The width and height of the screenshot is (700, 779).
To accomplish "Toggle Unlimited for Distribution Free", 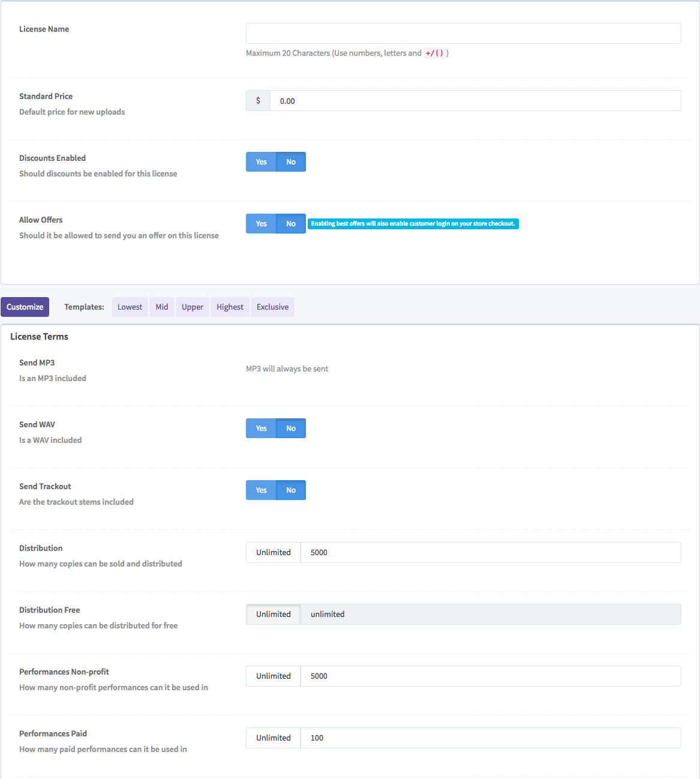I will [274, 615].
